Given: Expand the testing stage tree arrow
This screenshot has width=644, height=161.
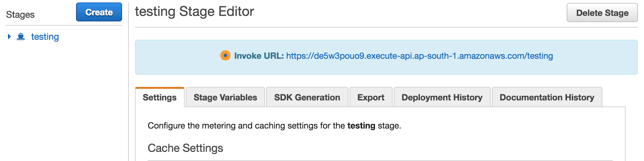Looking at the screenshot, I should click(x=9, y=37).
